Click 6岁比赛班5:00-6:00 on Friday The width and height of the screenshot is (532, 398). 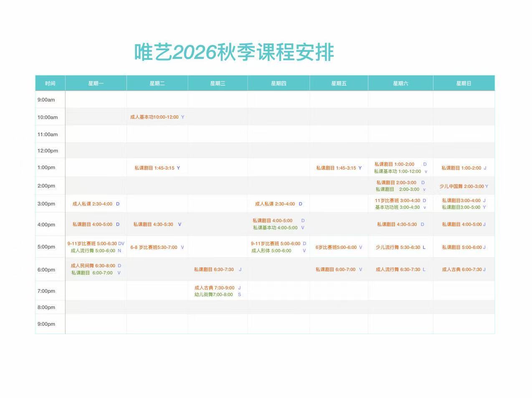coord(336,248)
